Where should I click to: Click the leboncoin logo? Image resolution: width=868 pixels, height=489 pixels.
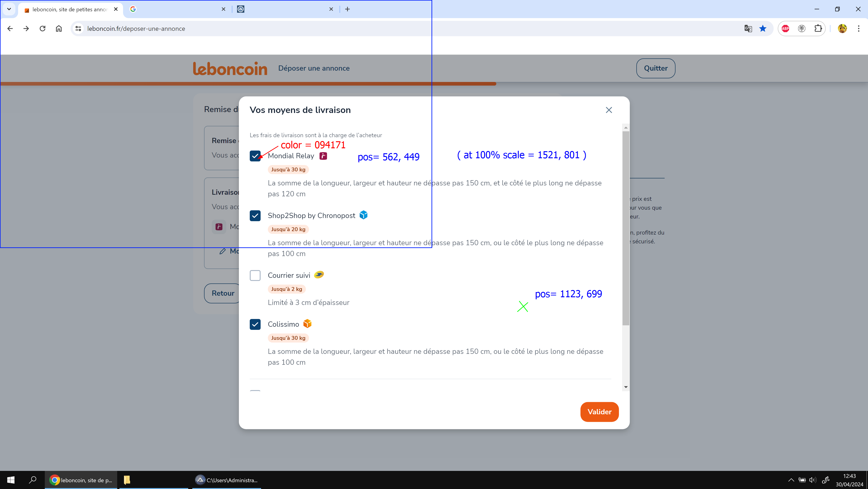(x=230, y=68)
